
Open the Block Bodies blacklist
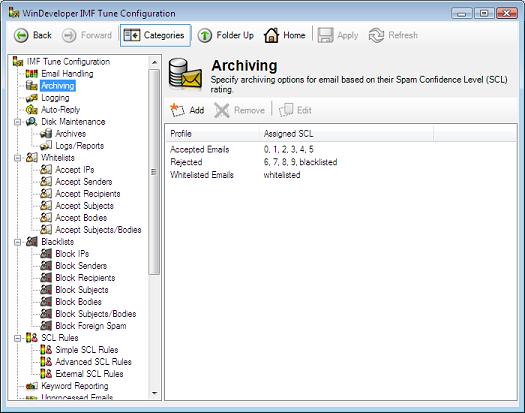tap(78, 302)
